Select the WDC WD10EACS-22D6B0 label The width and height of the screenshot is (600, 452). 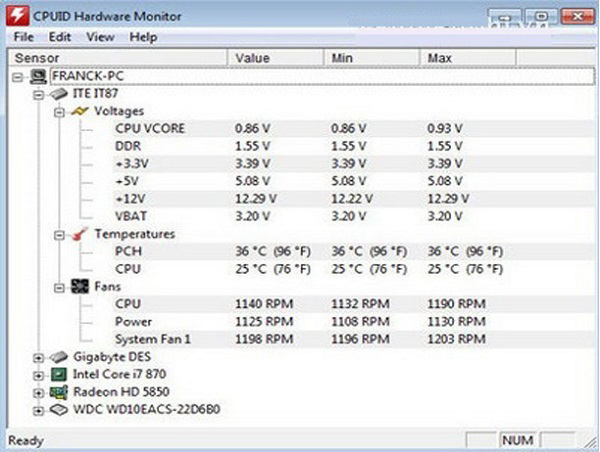147,409
